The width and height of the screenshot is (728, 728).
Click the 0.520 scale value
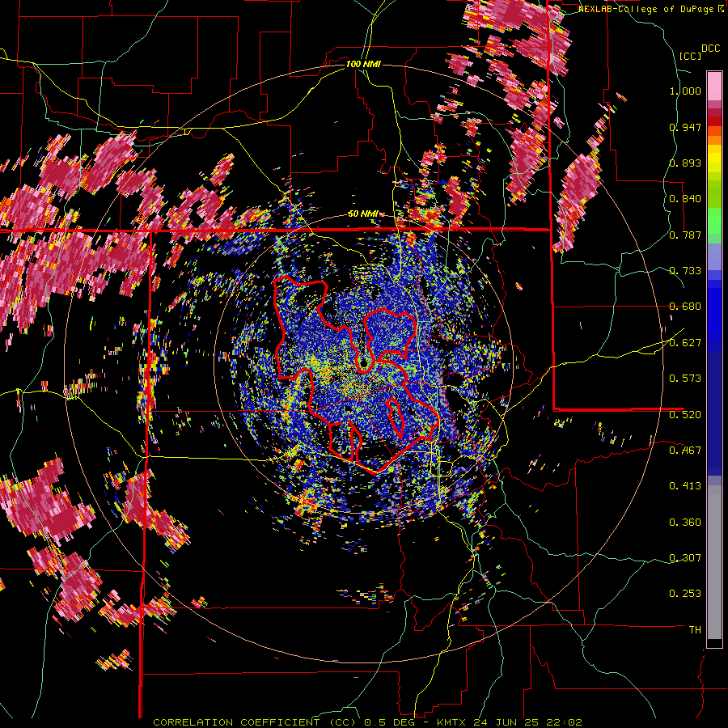(x=685, y=415)
